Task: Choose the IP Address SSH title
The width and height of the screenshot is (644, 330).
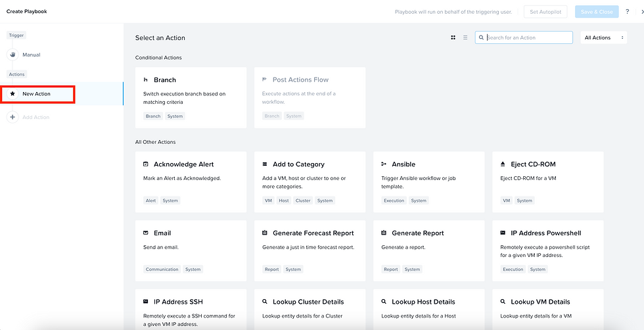Action: [x=178, y=301]
